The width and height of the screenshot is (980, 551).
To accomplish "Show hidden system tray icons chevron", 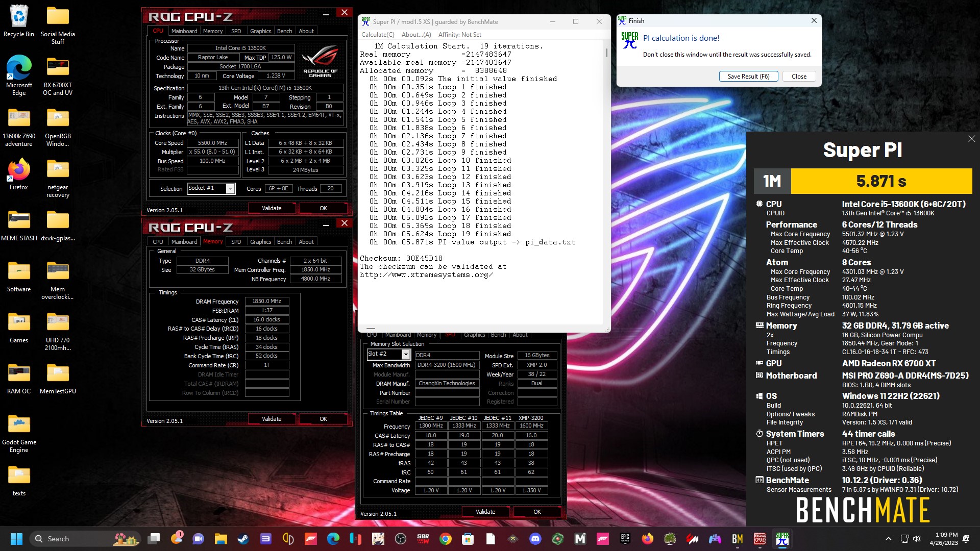I will [888, 539].
